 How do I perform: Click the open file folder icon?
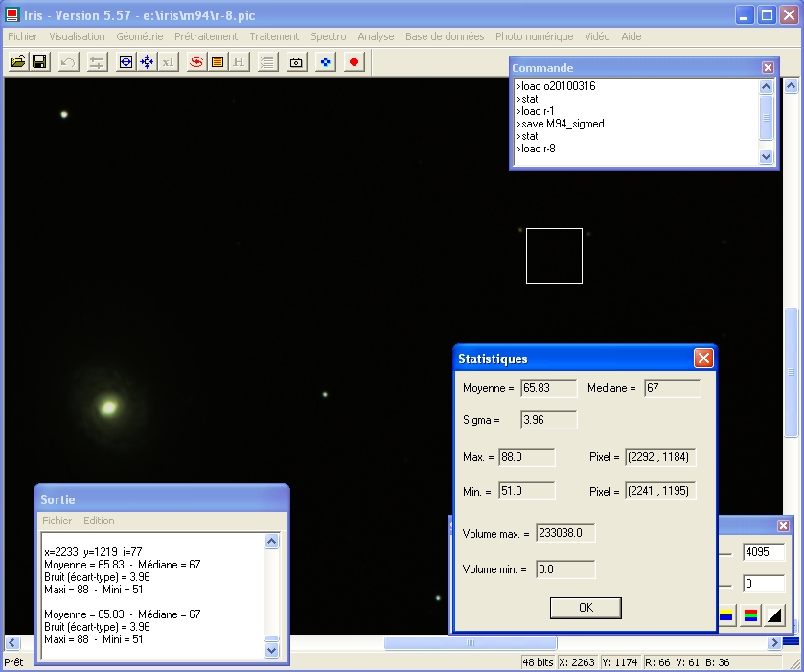pos(18,61)
